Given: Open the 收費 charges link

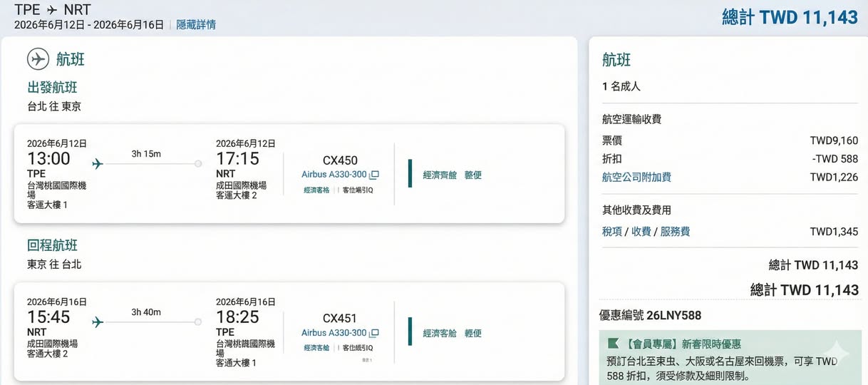Looking at the screenshot, I should (x=641, y=231).
